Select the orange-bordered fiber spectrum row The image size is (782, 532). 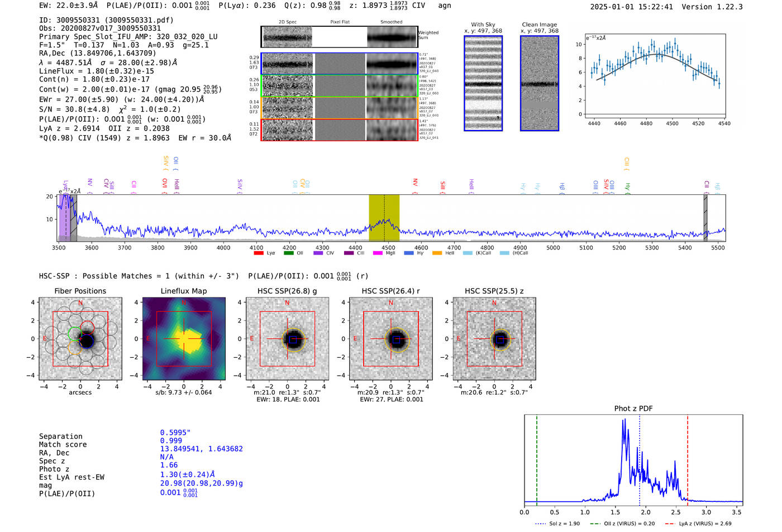click(x=339, y=108)
